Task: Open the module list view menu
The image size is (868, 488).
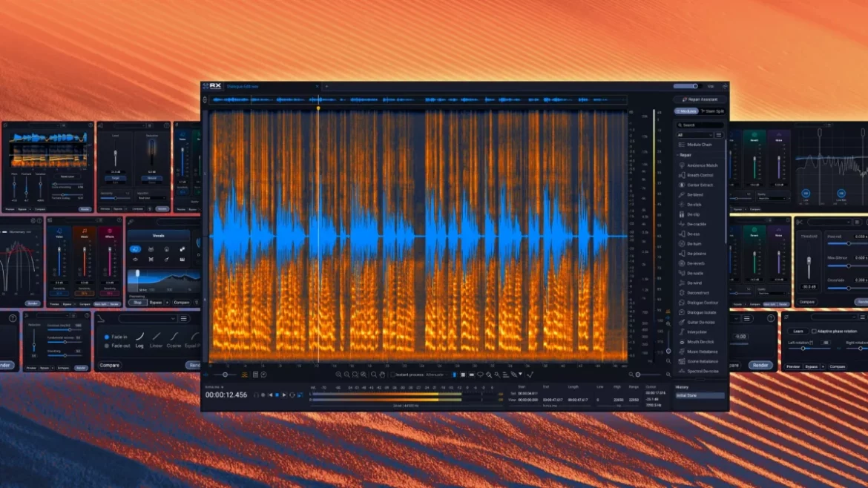Action: tap(719, 135)
